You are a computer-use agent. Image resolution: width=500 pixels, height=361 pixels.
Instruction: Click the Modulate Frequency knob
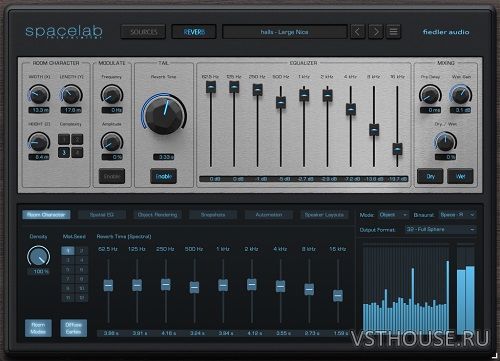click(112, 94)
